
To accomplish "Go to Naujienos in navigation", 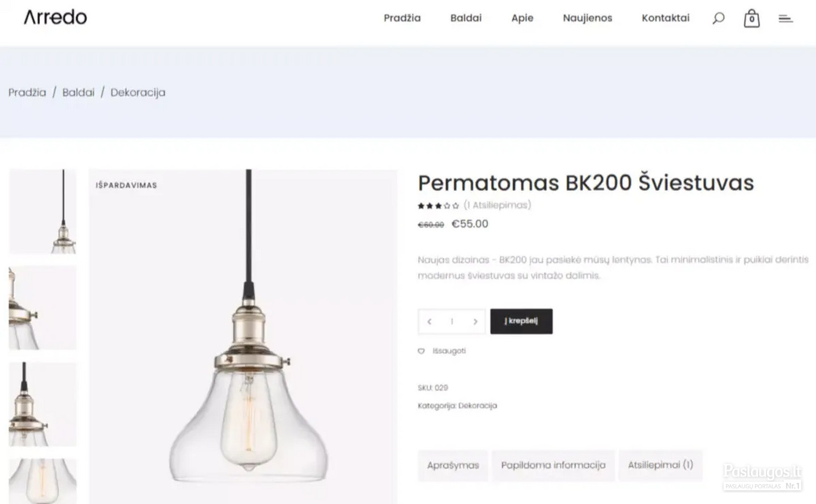I will (x=588, y=18).
